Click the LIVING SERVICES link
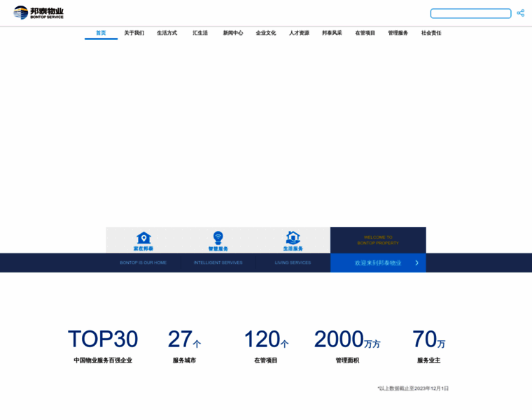The height and width of the screenshot is (420, 532). (293, 262)
